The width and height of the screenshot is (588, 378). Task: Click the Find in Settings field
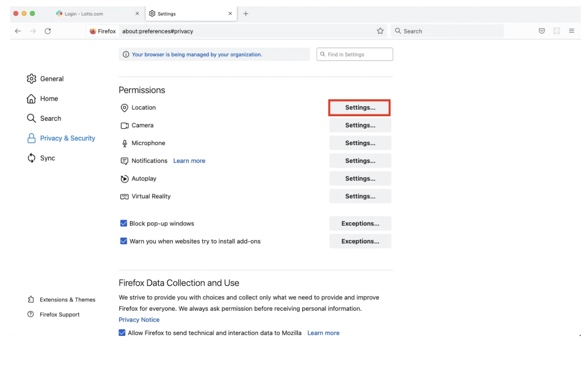(355, 54)
